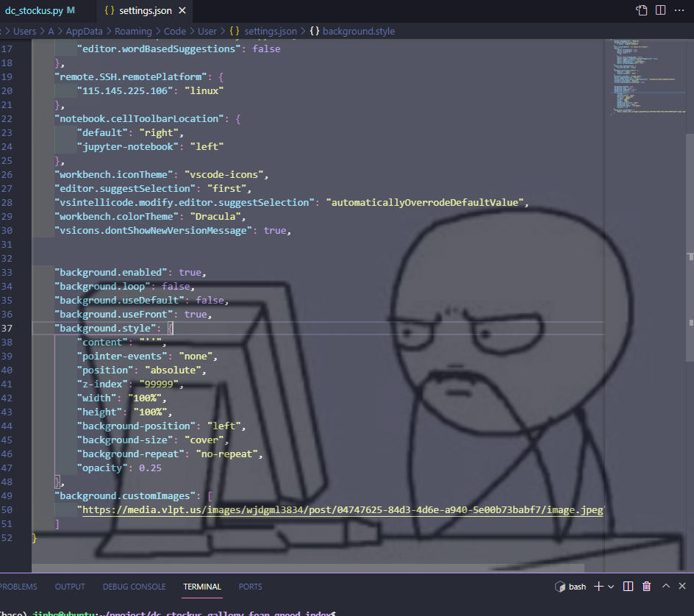The height and width of the screenshot is (616, 694).
Task: Open the Roaming breadcrumb folder
Action: point(133,32)
